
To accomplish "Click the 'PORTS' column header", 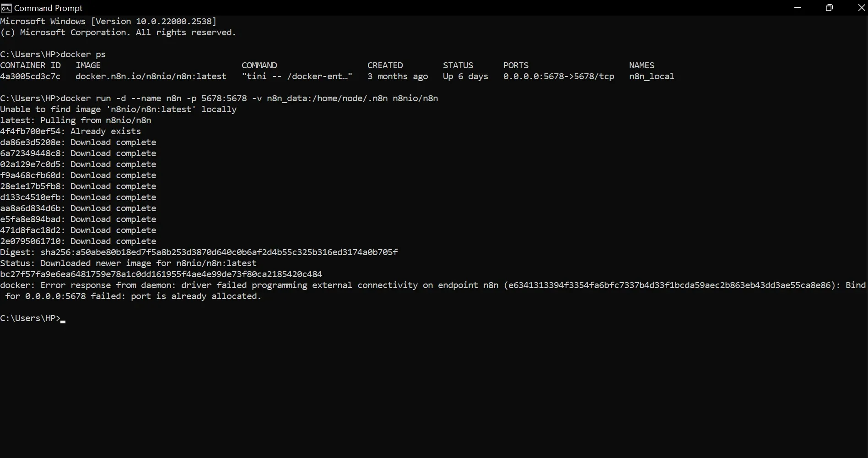I will [x=516, y=65].
